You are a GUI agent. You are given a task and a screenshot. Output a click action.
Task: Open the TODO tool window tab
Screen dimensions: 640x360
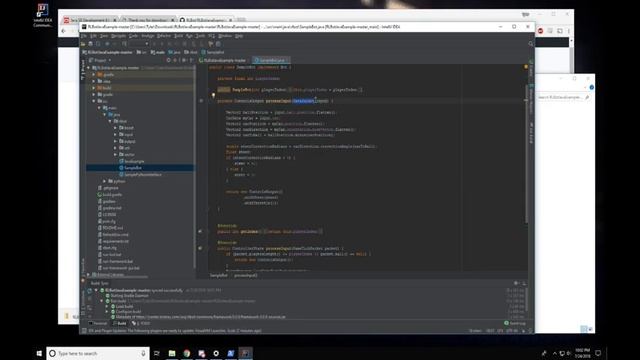point(141,323)
